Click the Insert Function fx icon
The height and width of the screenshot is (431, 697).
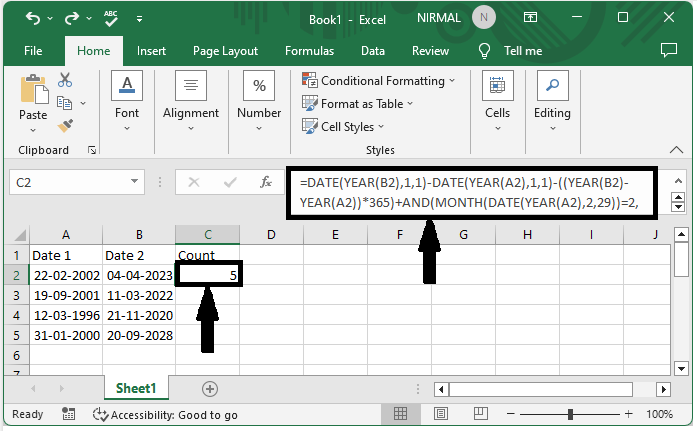(x=266, y=182)
